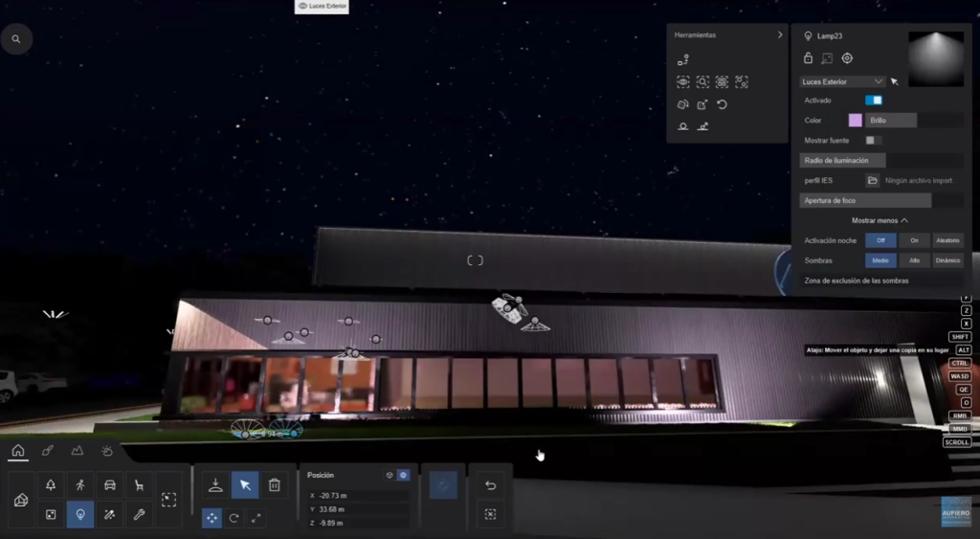This screenshot has height=539, width=980.
Task: Set Activación noche to On
Action: [x=914, y=240]
